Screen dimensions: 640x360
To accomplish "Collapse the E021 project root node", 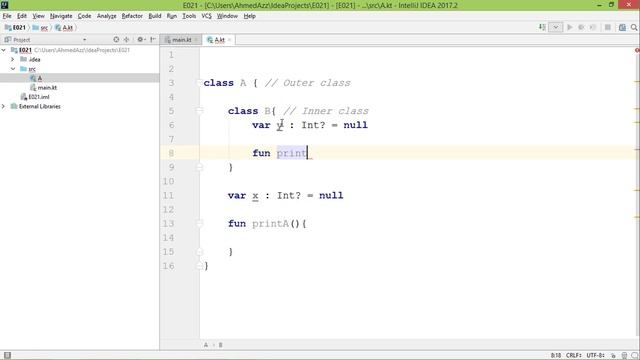I will (4, 50).
